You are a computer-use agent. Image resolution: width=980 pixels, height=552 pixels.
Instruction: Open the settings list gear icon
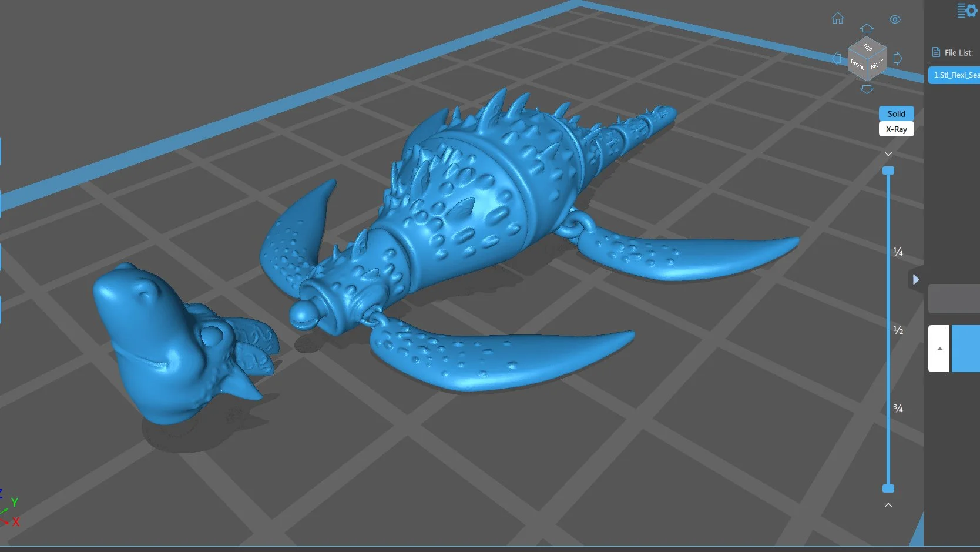pyautogui.click(x=966, y=11)
